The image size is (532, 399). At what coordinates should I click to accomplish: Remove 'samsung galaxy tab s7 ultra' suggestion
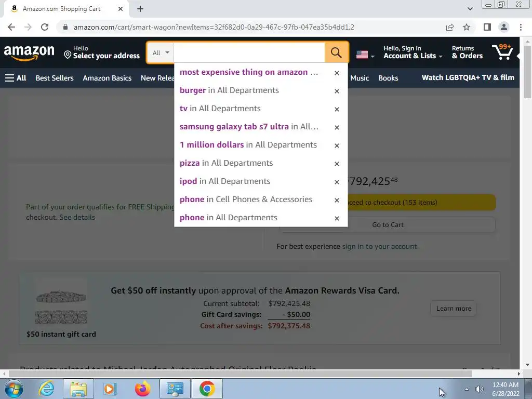coord(337,127)
